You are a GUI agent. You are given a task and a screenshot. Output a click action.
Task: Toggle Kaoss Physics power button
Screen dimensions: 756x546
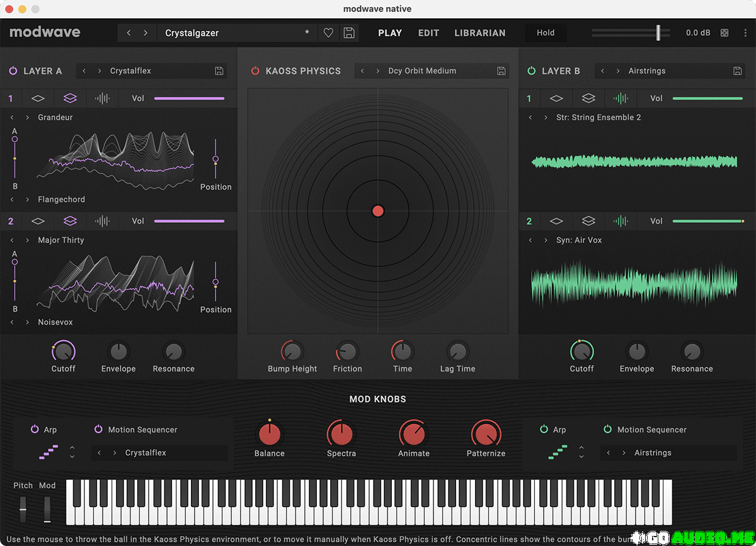point(255,71)
